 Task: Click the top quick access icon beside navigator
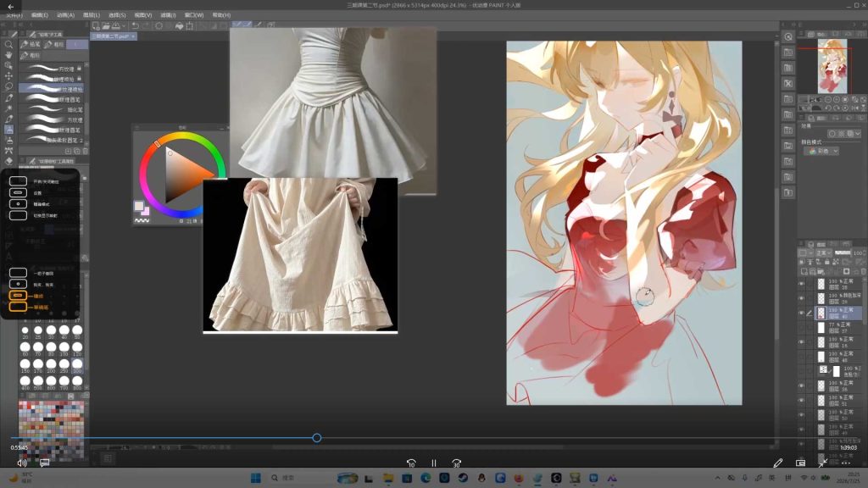point(788,36)
